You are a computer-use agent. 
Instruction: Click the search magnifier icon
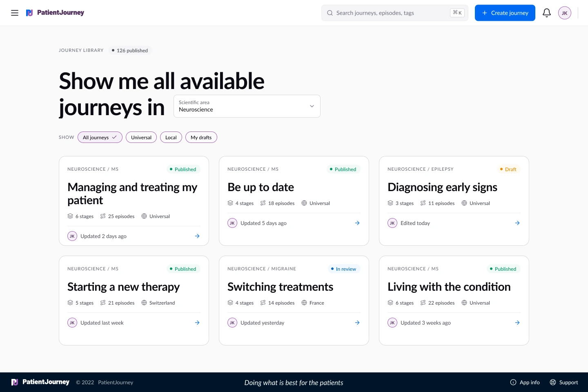pyautogui.click(x=330, y=13)
